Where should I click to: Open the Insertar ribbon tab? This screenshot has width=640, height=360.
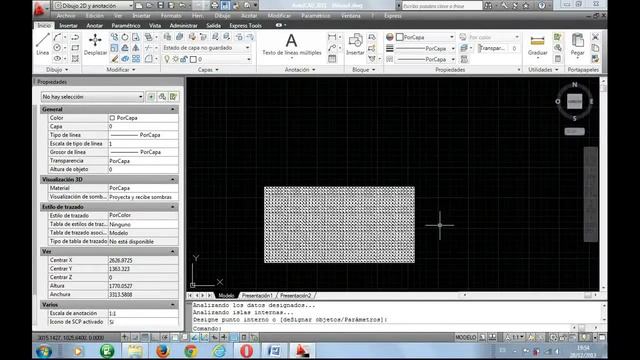[68, 25]
